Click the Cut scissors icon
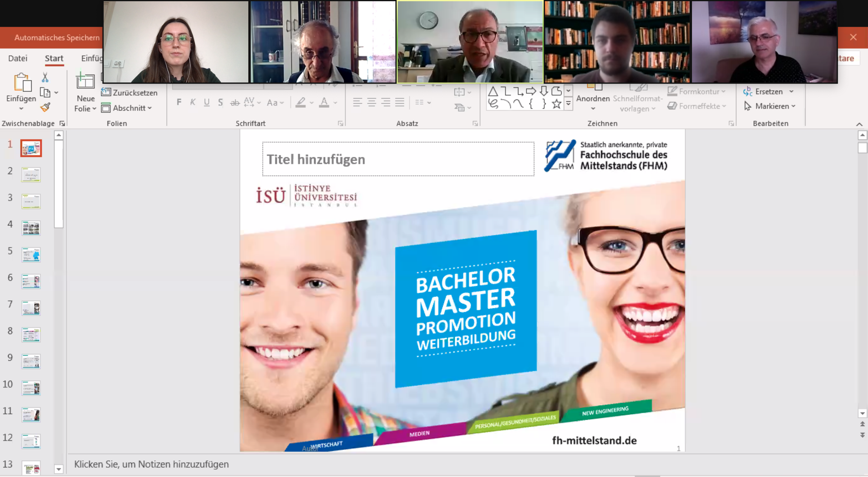 coord(45,78)
